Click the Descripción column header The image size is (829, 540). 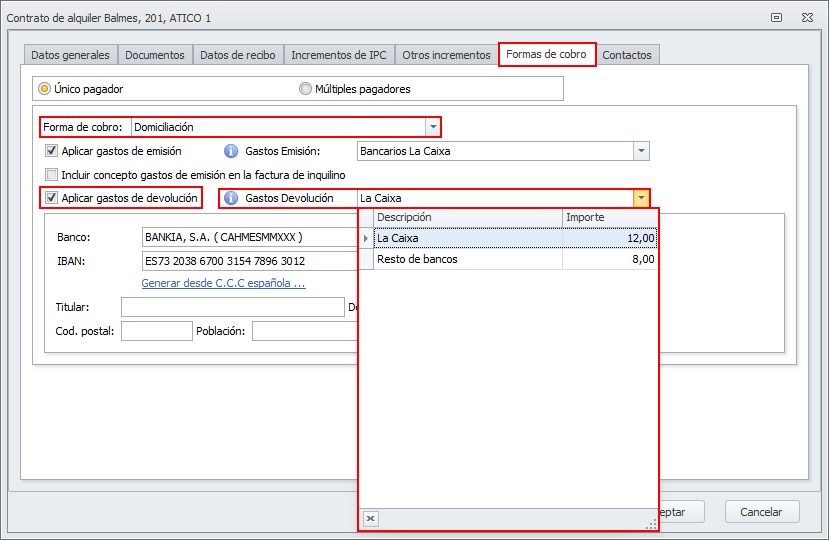[x=468, y=217]
